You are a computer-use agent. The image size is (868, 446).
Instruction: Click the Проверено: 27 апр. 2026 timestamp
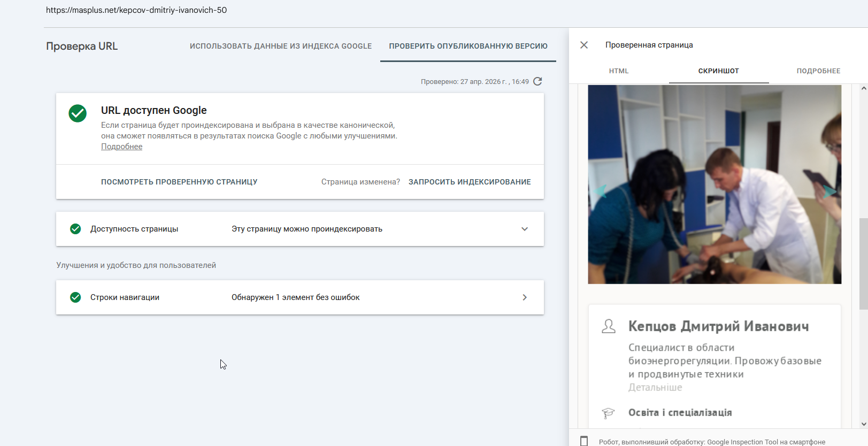click(475, 82)
